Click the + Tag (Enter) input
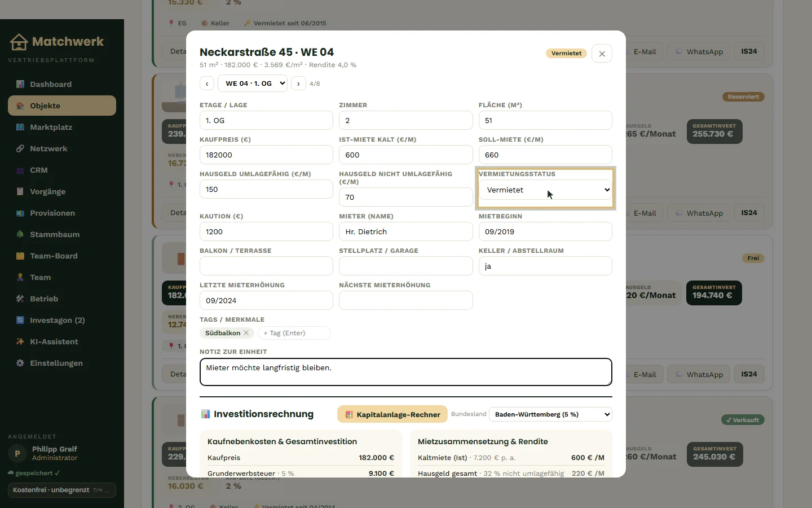Screen dimensions: 812x508 (294, 333)
